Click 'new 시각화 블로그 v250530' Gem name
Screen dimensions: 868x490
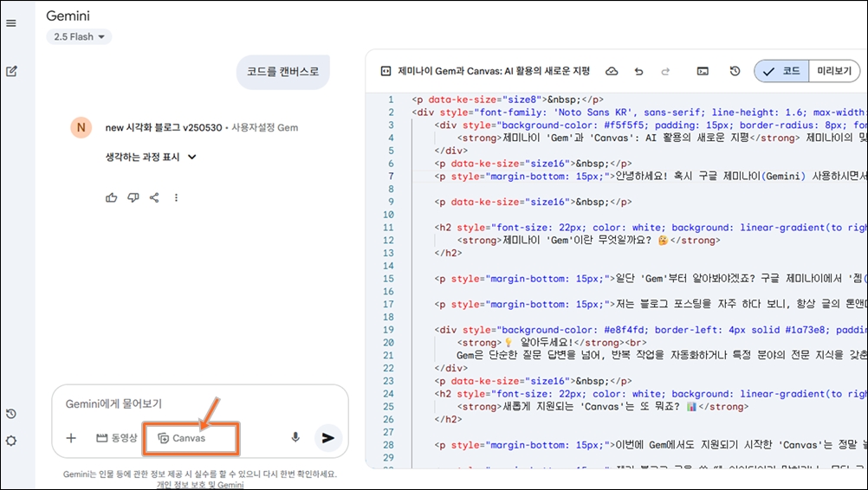(x=164, y=127)
